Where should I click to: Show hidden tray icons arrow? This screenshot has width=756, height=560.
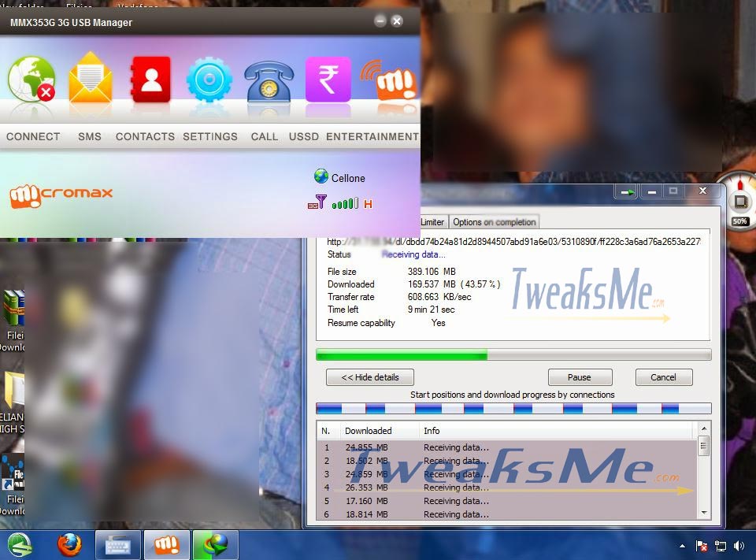pos(682,546)
